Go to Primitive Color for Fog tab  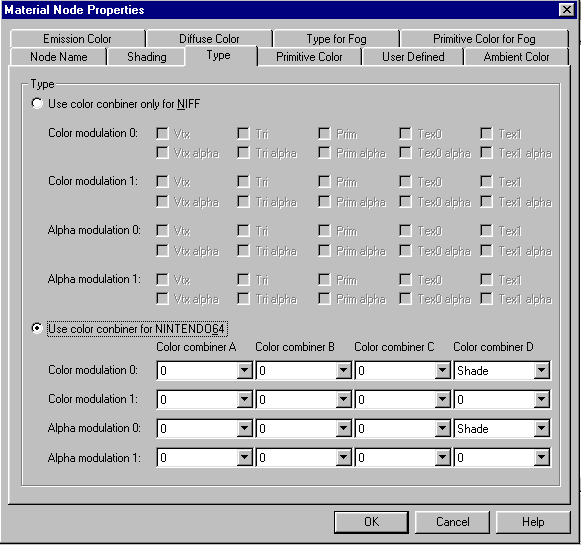[x=484, y=39]
